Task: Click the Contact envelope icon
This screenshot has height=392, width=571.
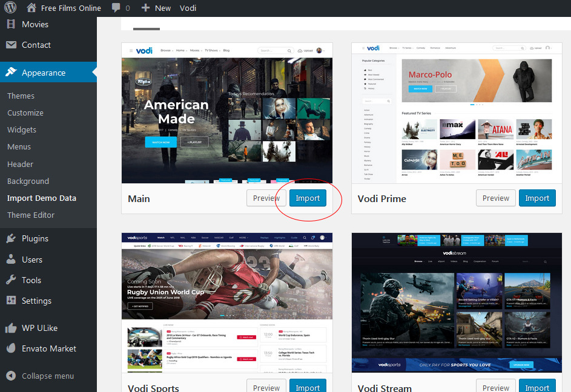Action: pos(12,45)
